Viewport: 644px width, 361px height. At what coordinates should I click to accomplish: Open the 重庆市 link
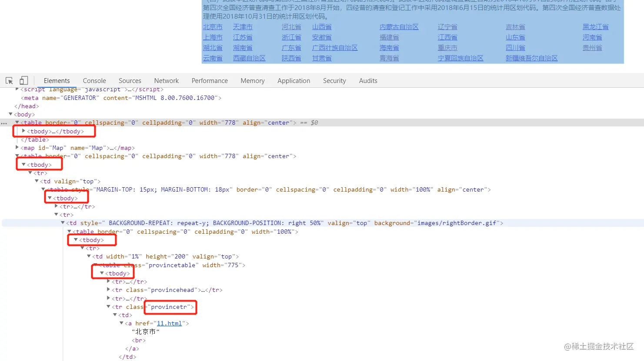[447, 48]
